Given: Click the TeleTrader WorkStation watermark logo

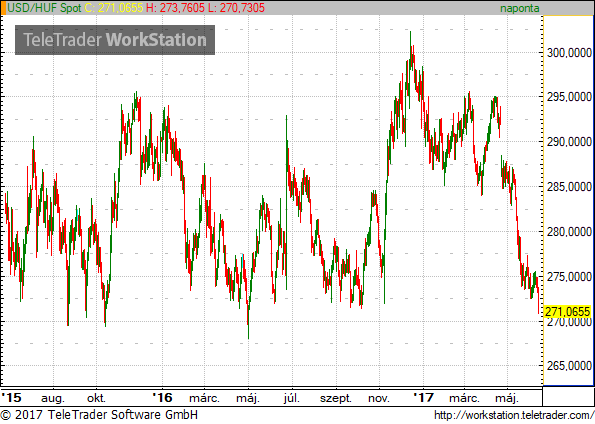Looking at the screenshot, I should click(x=115, y=40).
